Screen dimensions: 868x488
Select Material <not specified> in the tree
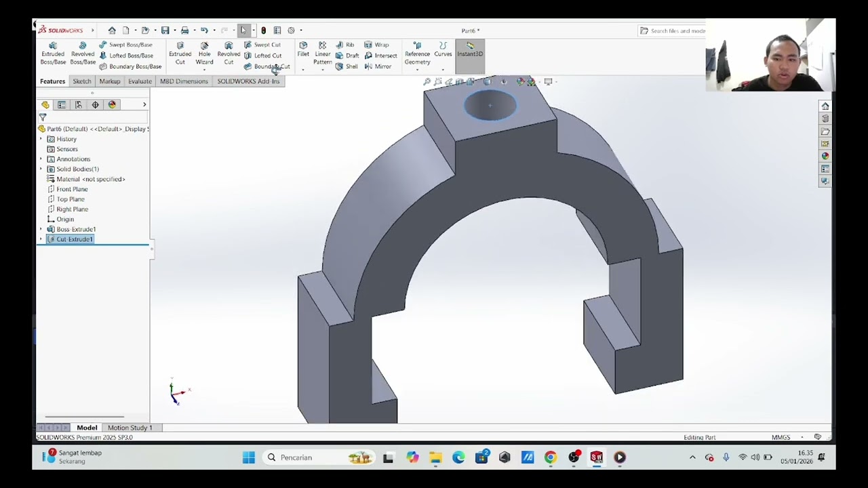85,179
